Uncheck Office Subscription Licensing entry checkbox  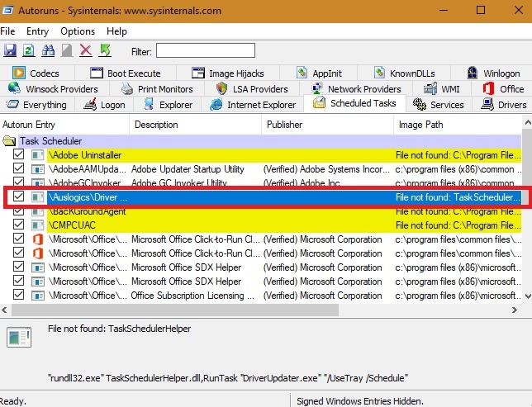pyautogui.click(x=19, y=295)
